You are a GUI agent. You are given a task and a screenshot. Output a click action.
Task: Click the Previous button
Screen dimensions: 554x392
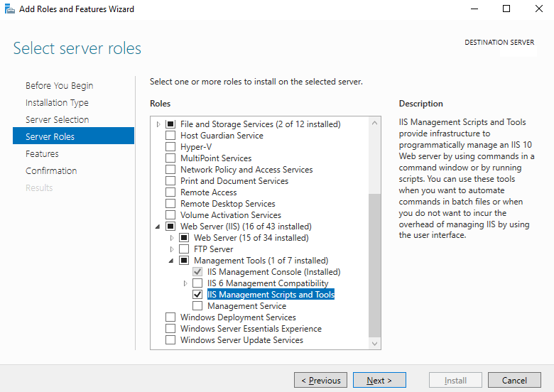pyautogui.click(x=320, y=380)
